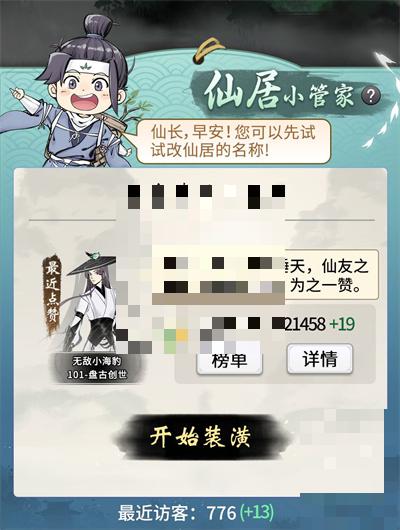The width and height of the screenshot is (400, 530).
Task: Click the golden leaf ornament above title
Action: coord(209,51)
